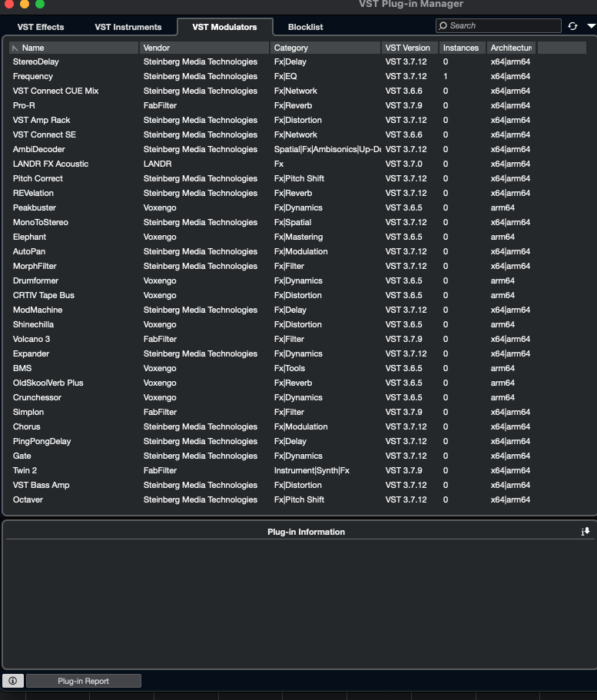Image resolution: width=597 pixels, height=700 pixels.
Task: Open the display options dropdown arrow
Action: [590, 26]
